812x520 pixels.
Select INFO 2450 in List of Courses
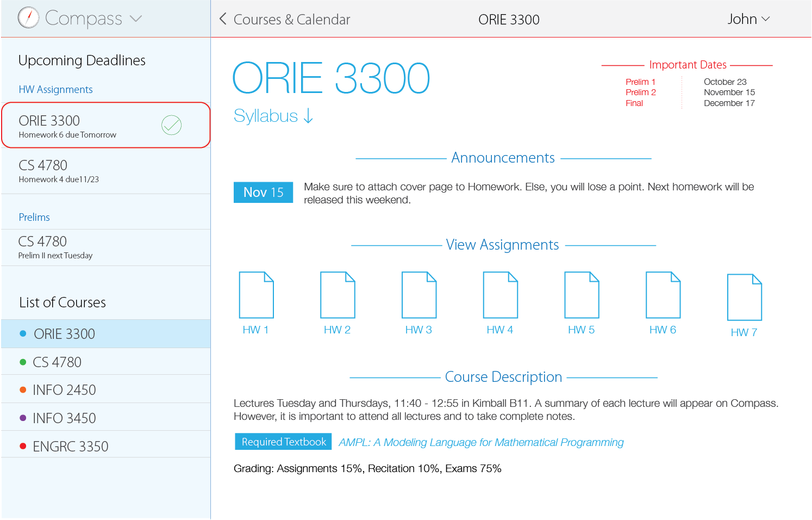pyautogui.click(x=106, y=389)
